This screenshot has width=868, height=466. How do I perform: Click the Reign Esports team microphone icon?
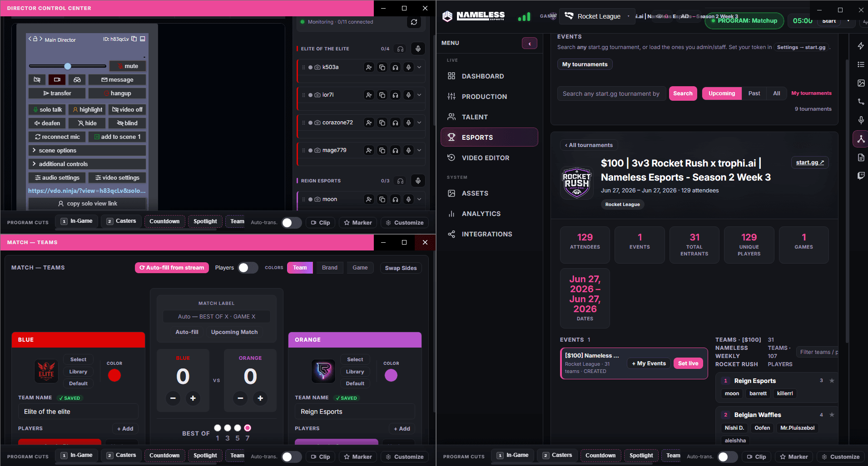coord(418,181)
